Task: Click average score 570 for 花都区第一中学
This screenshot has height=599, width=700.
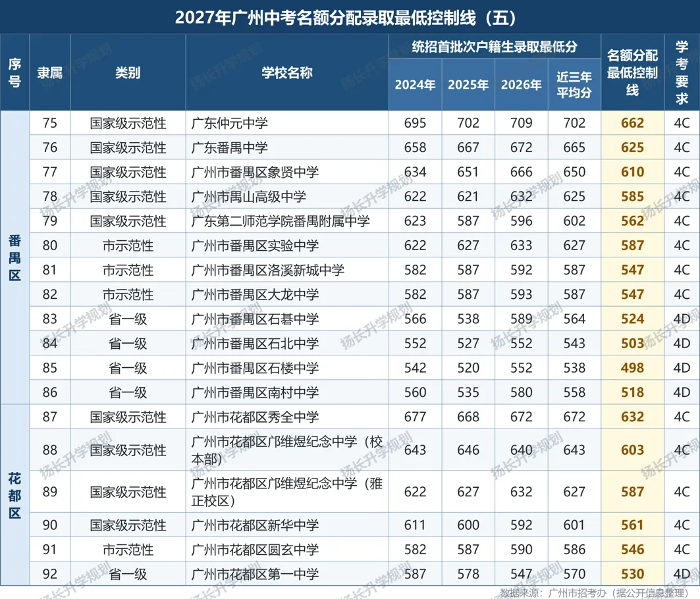Action: coord(574,575)
